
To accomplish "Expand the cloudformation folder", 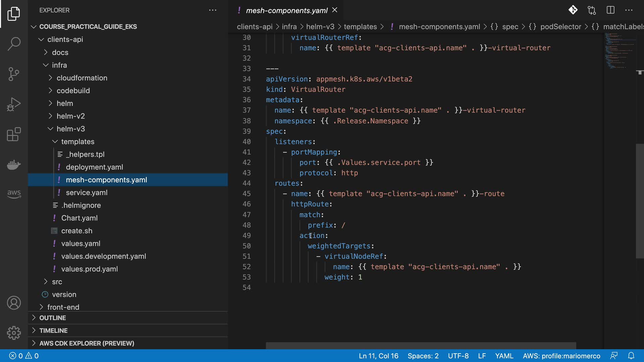I will pyautogui.click(x=82, y=78).
